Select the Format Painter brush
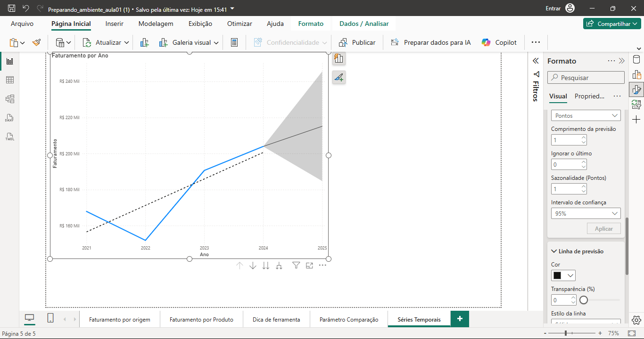This screenshot has width=644, height=339. pyautogui.click(x=37, y=42)
